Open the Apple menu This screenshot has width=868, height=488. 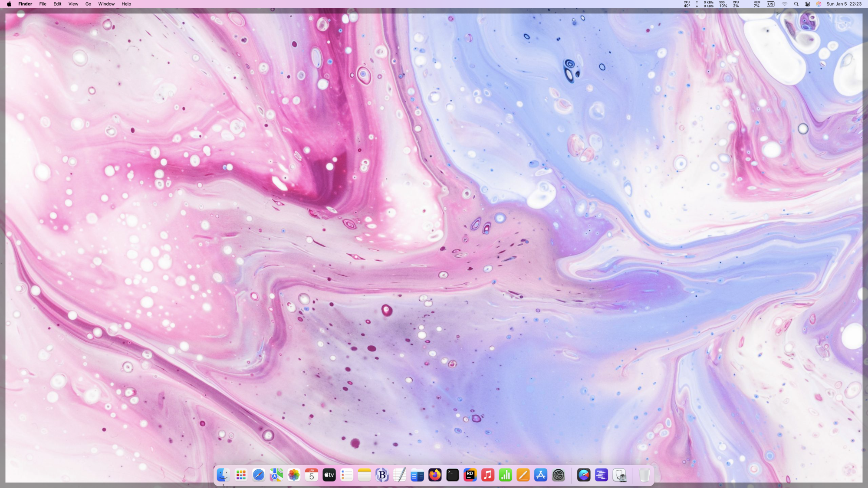[x=9, y=4]
